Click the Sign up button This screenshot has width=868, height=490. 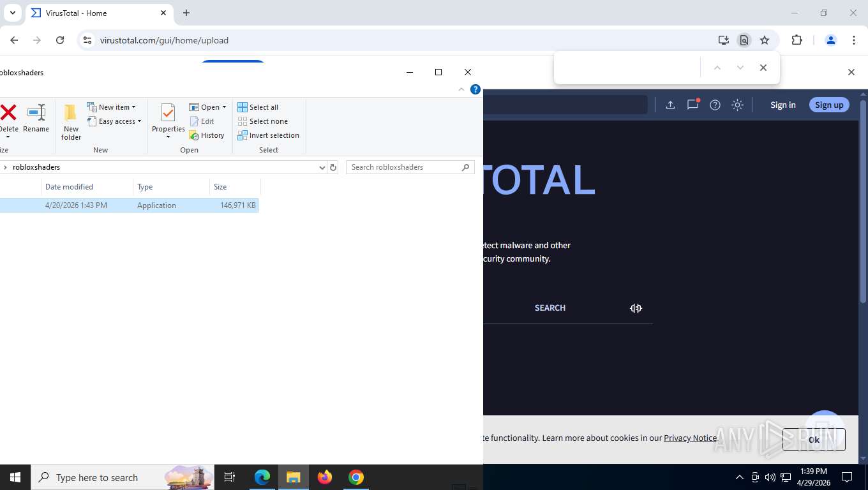[x=829, y=105]
